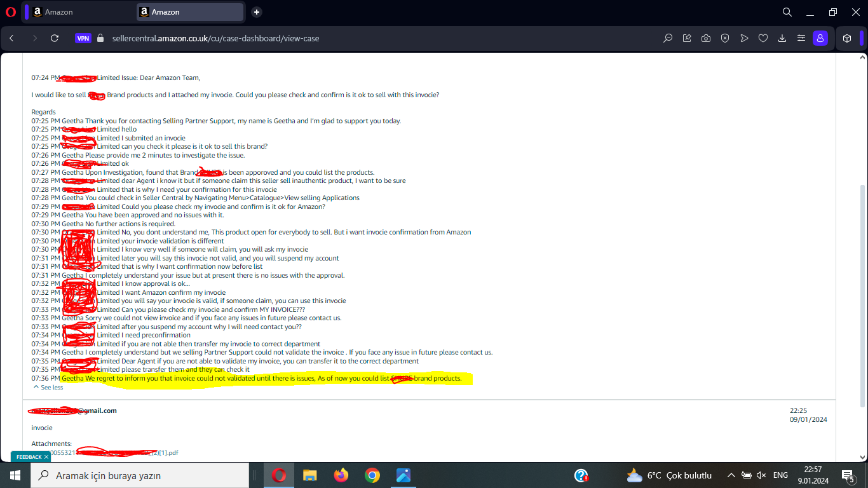The image size is (868, 488).
Task: Open the ad blocker shield icon
Action: tap(725, 38)
